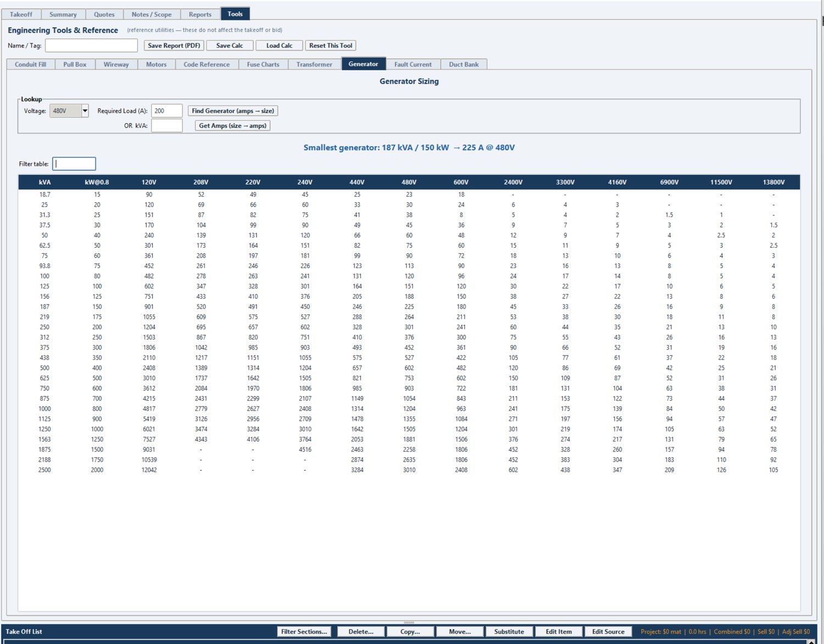Viewport: 824px width, 644px height.
Task: Click the smallest generator result text
Action: [409, 147]
